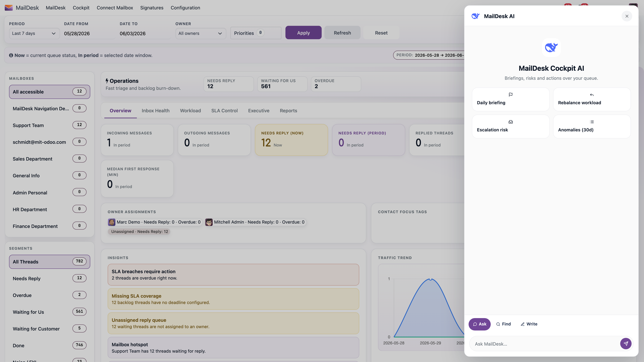Open the Cockpit menu
The height and width of the screenshot is (362, 644).
pos(81,8)
